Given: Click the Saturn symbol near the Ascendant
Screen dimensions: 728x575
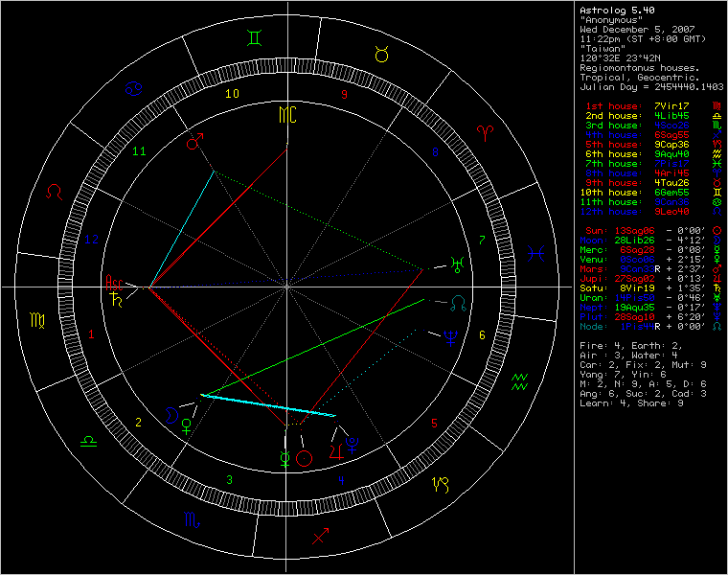Looking at the screenshot, I should (117, 300).
